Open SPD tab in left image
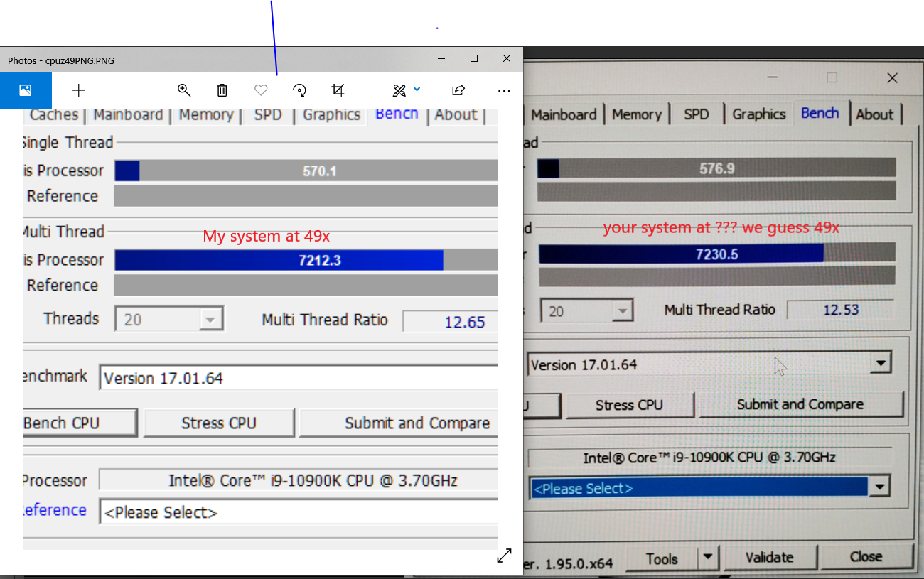Viewport: 924px width, 579px height. tap(268, 115)
